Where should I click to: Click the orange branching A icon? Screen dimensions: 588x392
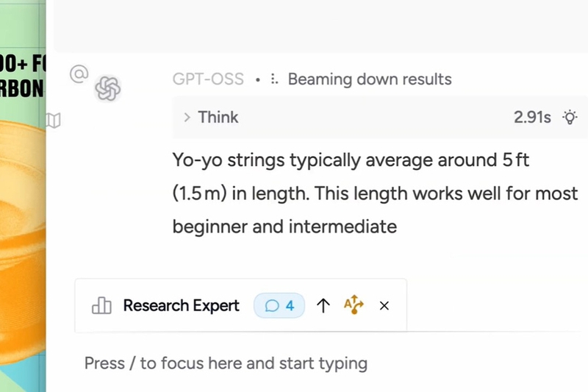point(354,304)
